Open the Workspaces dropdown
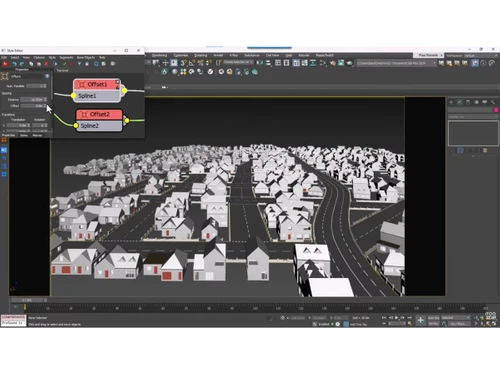This screenshot has width=500, height=375. point(480,55)
